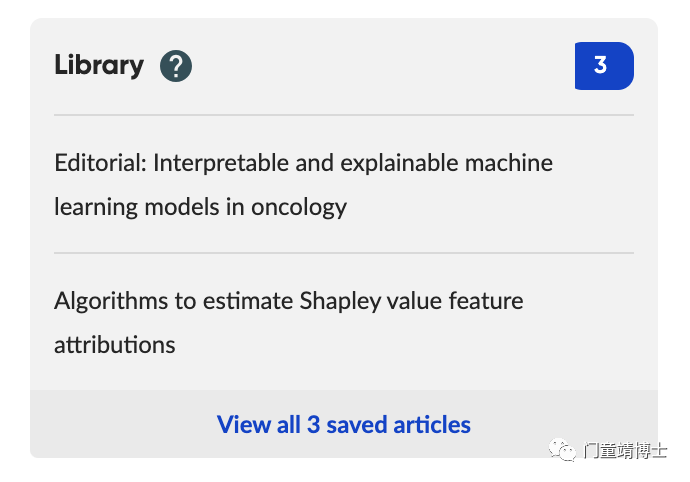Click the word saved in bottom link
This screenshot has height=482, width=690.
point(357,425)
